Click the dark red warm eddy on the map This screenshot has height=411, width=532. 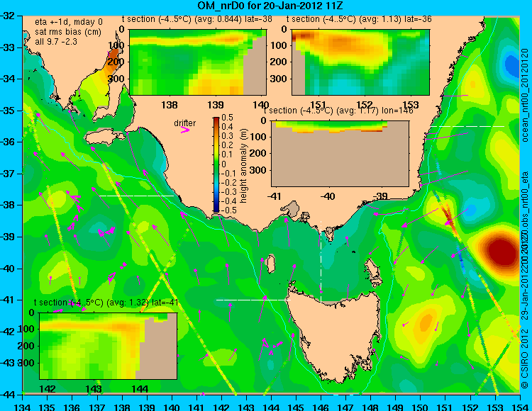pyautogui.click(x=503, y=252)
